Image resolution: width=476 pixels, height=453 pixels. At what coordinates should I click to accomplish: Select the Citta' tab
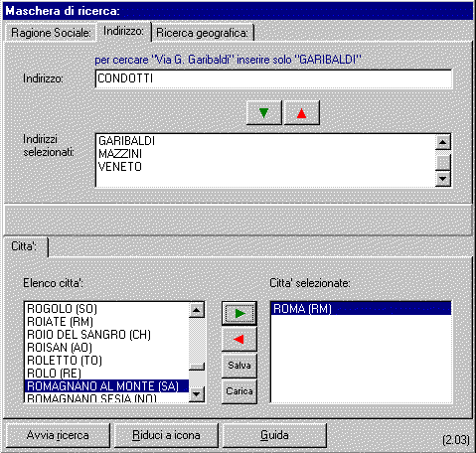click(x=25, y=246)
